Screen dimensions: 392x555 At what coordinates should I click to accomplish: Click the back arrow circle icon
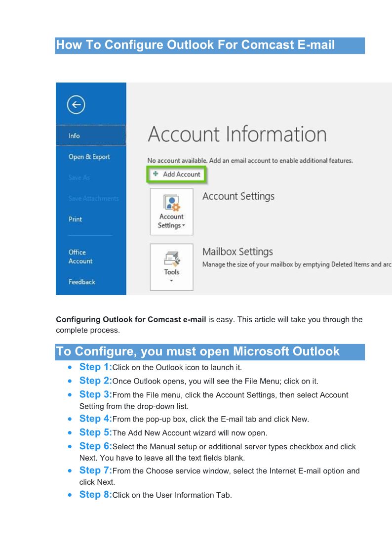[x=76, y=105]
